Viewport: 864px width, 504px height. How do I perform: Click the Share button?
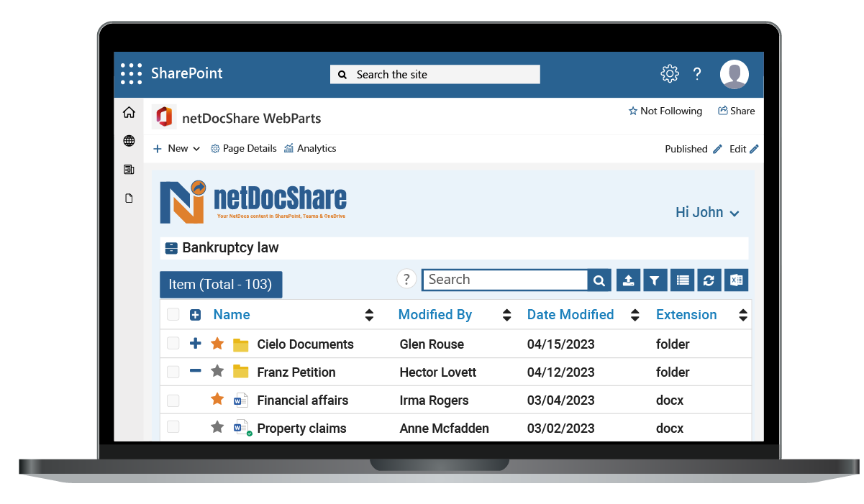click(x=736, y=111)
